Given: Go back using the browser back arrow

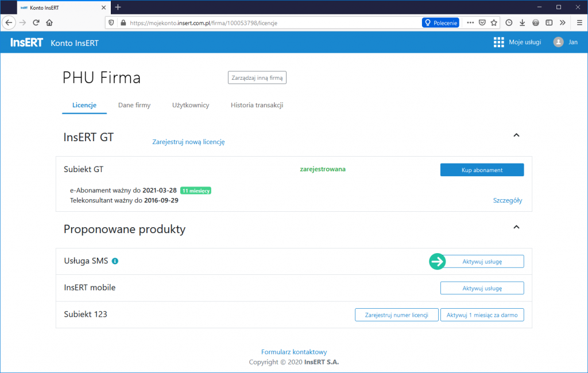Looking at the screenshot, I should [x=9, y=22].
